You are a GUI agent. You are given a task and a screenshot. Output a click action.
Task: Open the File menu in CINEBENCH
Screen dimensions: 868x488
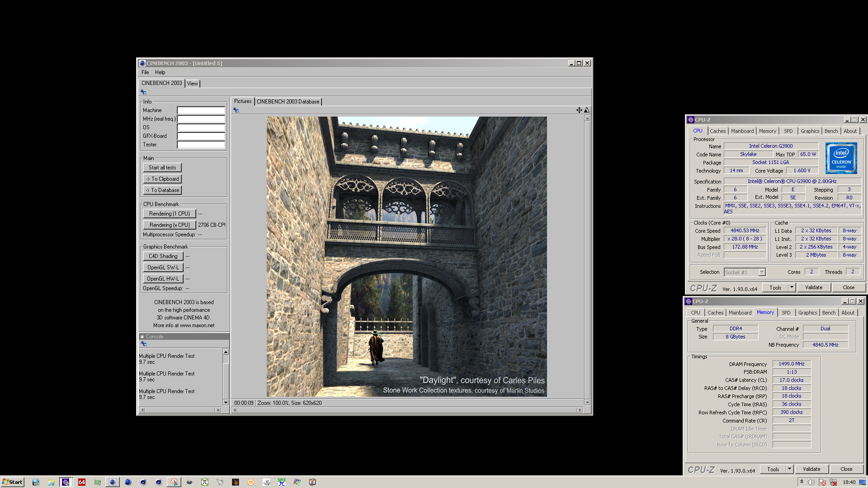pos(145,72)
